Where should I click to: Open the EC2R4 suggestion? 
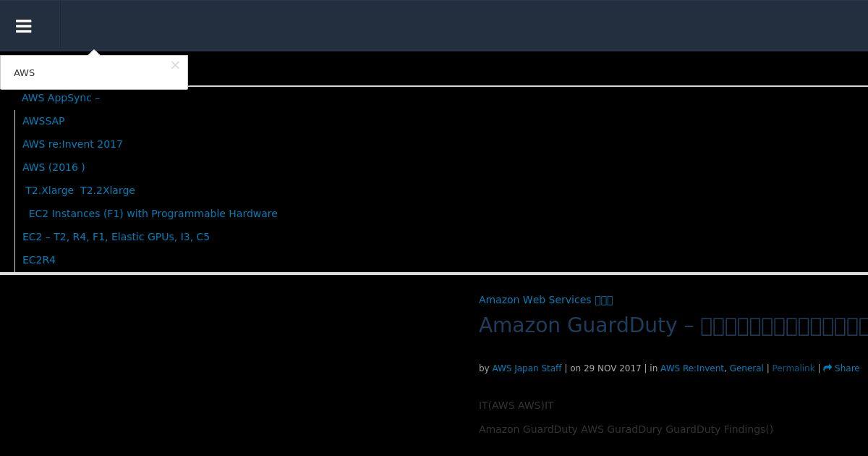(39, 260)
